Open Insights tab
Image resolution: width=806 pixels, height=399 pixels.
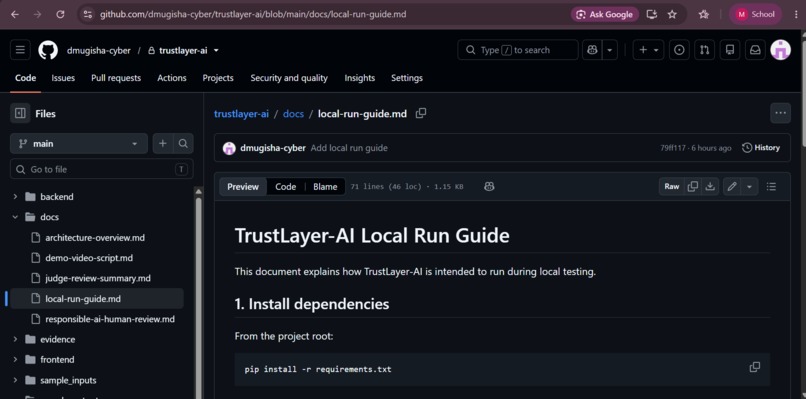point(360,78)
